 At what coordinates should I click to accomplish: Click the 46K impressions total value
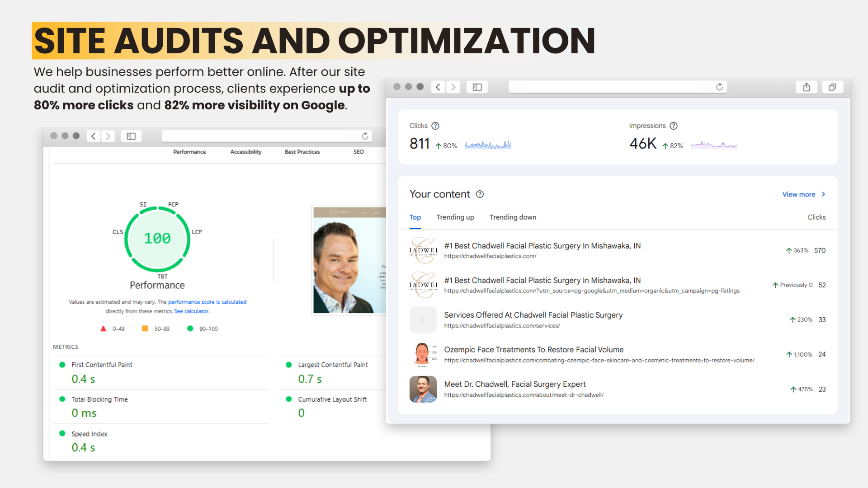click(x=643, y=144)
